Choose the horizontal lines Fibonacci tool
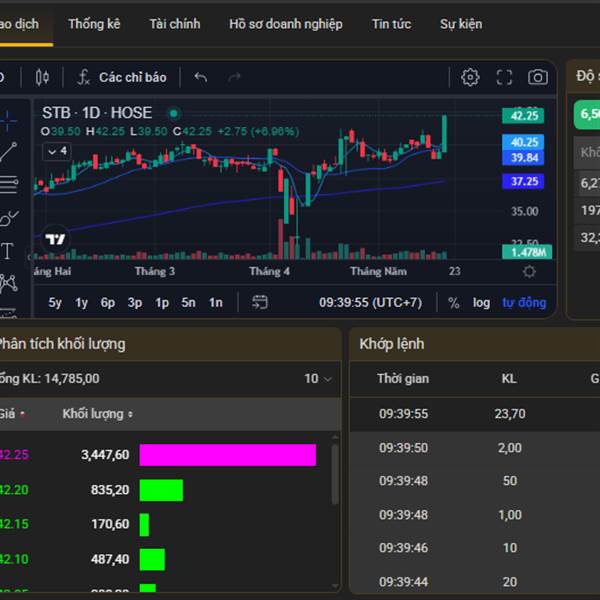600x600 pixels. pos(8,185)
